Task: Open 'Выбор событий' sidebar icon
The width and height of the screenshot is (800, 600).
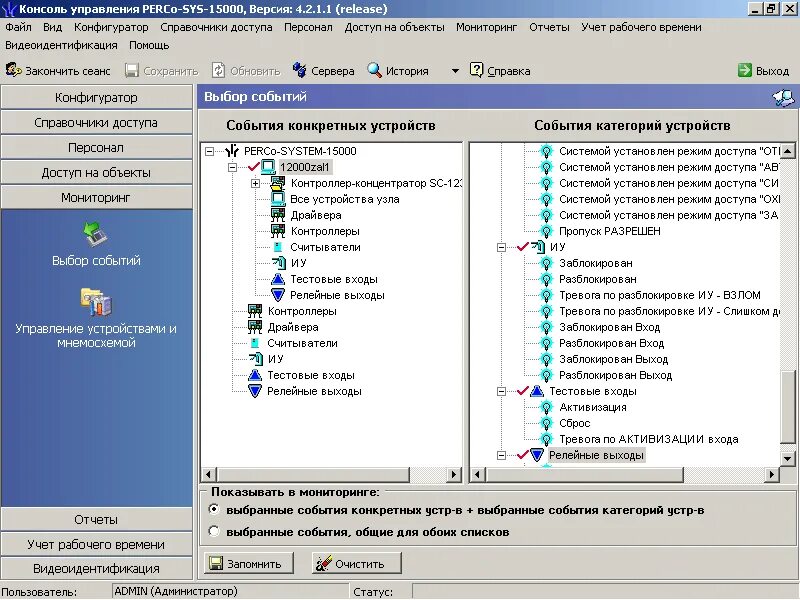Action: point(96,234)
